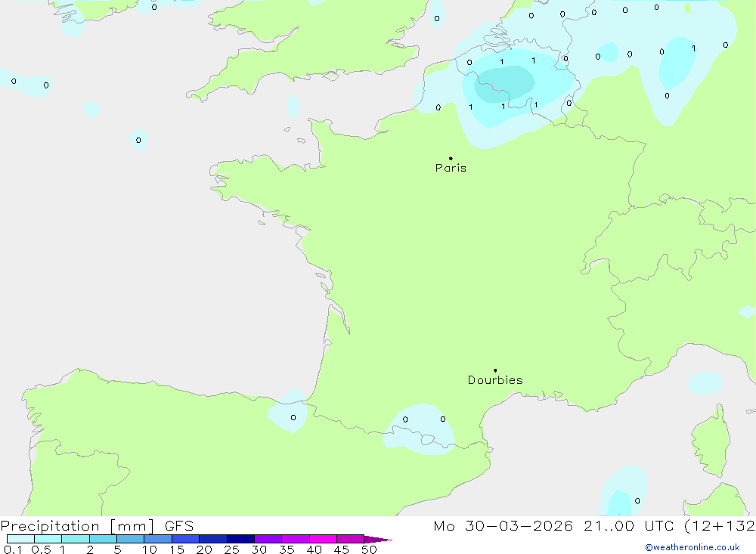Click the Dourbies city marker dot
Image resolution: width=756 pixels, height=554 pixels.
[x=495, y=370]
